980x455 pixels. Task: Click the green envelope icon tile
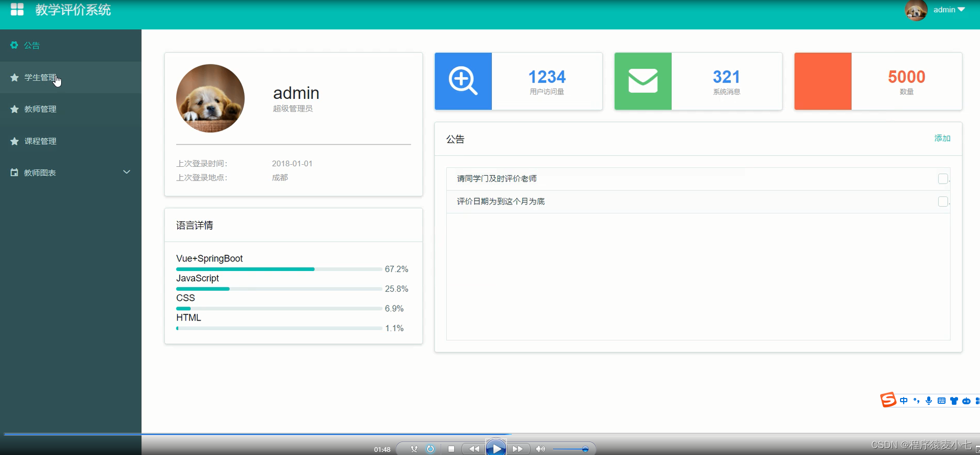coord(643,81)
